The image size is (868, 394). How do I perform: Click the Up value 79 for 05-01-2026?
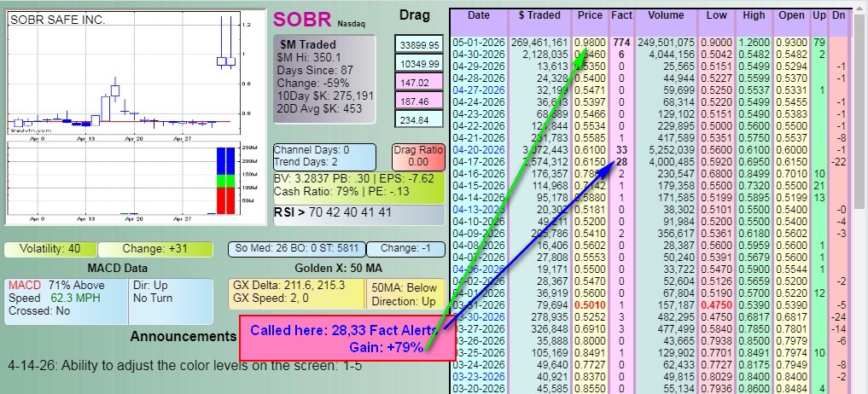tap(819, 43)
